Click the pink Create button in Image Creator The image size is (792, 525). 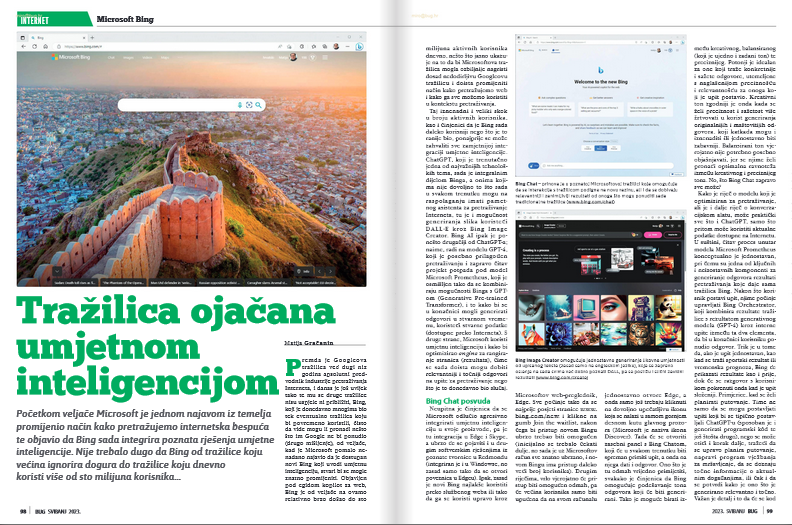(x=653, y=235)
